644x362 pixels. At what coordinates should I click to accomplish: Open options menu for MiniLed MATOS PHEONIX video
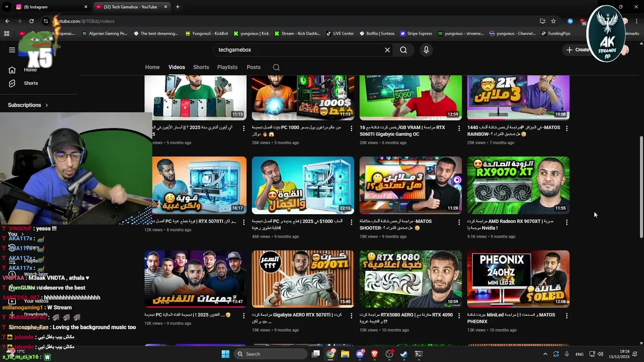pyautogui.click(x=567, y=316)
